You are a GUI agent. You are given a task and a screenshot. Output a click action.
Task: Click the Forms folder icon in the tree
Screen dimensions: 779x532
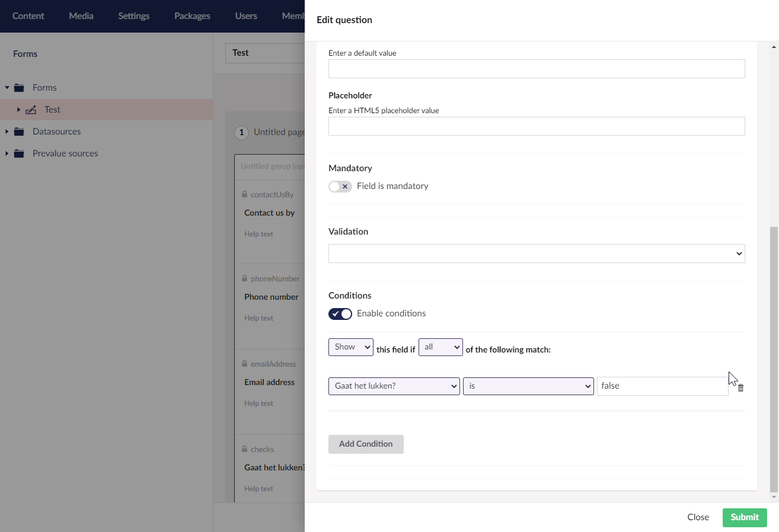19,87
